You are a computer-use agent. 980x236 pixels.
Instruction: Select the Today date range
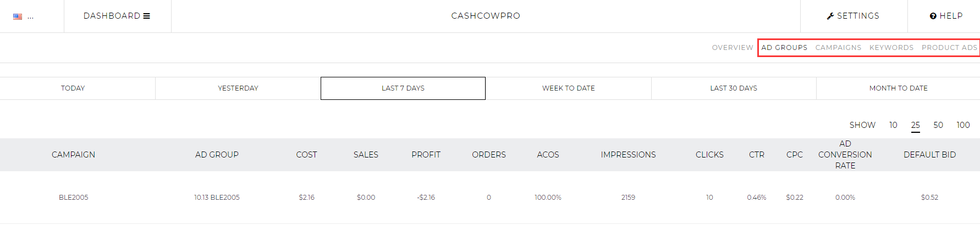click(73, 88)
